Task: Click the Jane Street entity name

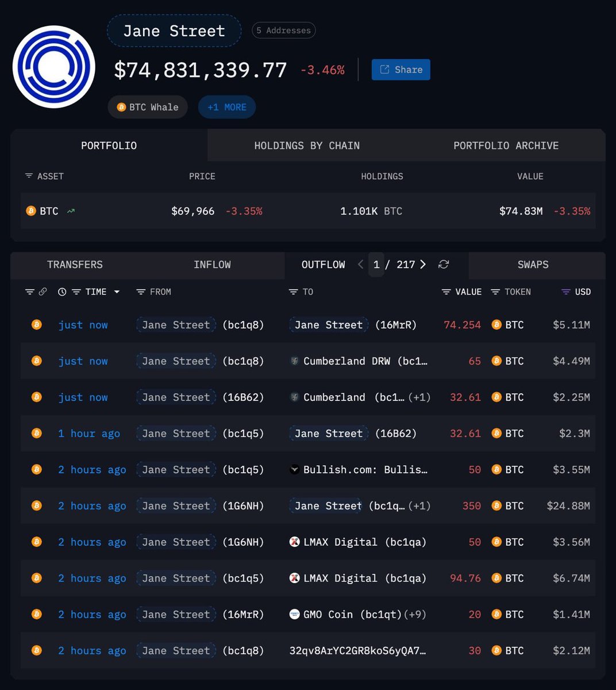Action: (x=174, y=30)
